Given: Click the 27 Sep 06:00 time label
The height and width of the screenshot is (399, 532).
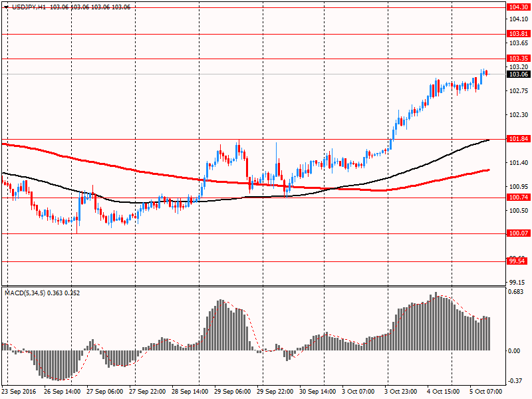Looking at the screenshot, I should (105, 392).
